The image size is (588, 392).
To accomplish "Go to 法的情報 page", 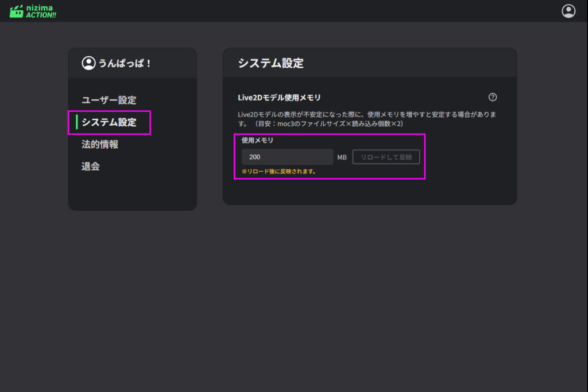I will pyautogui.click(x=100, y=145).
